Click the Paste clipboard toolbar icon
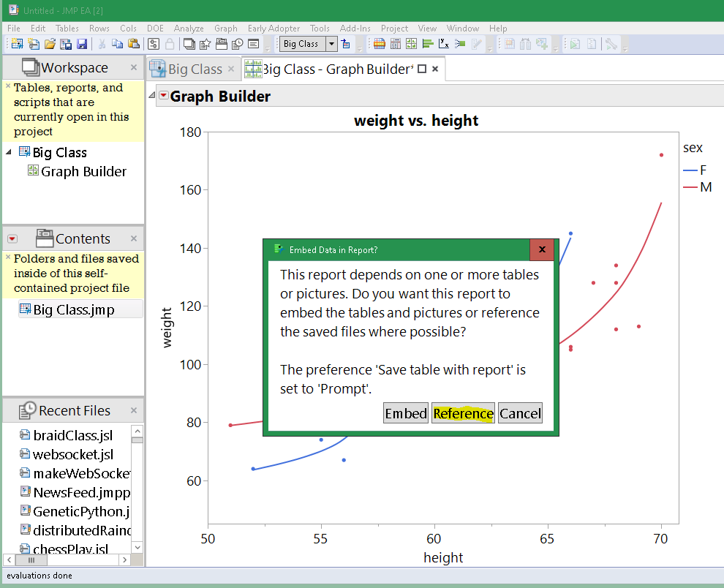Screen dimensions: 724x588 (132, 45)
